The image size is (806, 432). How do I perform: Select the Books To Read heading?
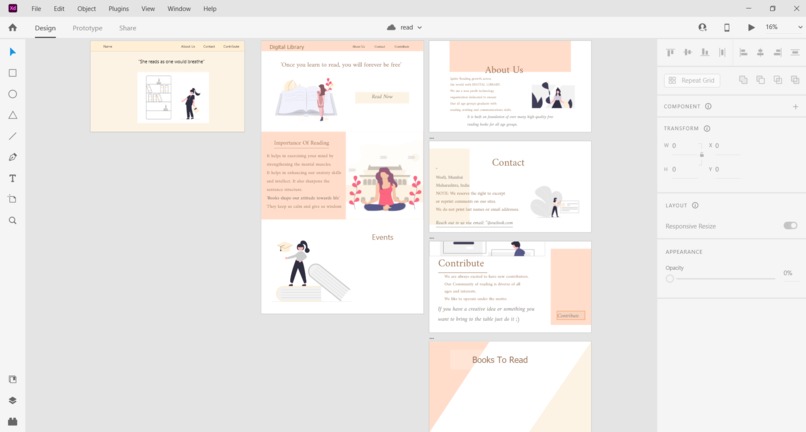(x=500, y=360)
